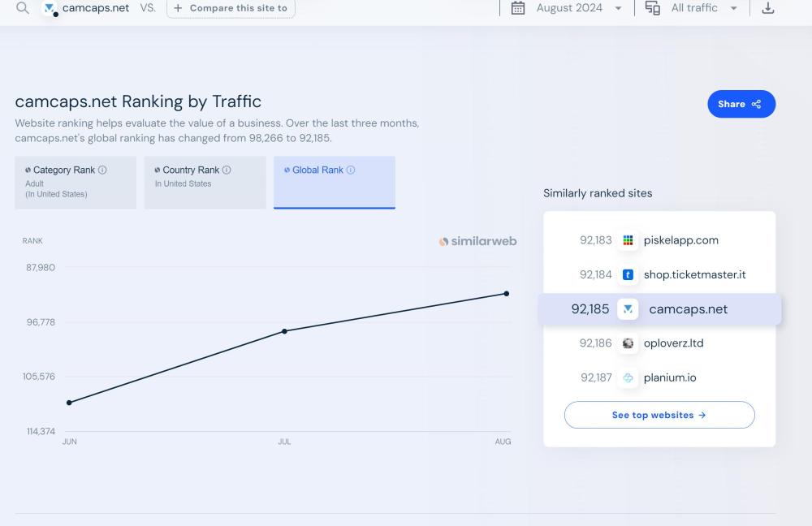The height and width of the screenshot is (526, 812).
Task: Switch to the Country Rank tab
Action: tap(205, 183)
